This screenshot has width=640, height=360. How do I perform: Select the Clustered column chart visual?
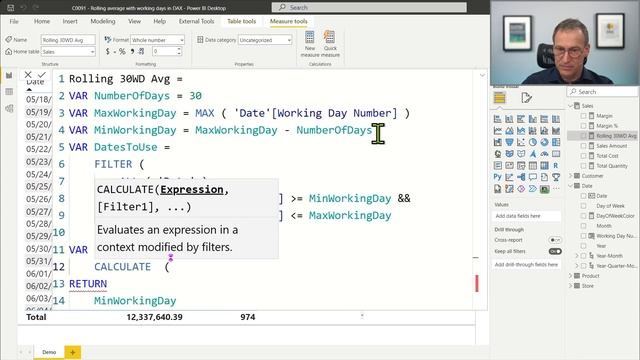coord(533,119)
